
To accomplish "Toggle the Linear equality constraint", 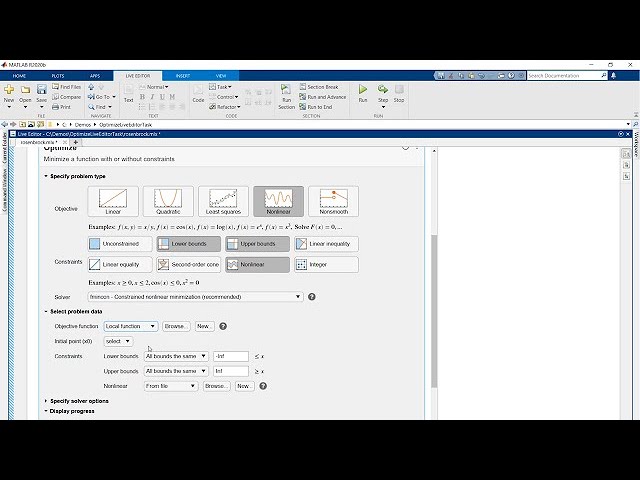I will pyautogui.click(x=120, y=264).
